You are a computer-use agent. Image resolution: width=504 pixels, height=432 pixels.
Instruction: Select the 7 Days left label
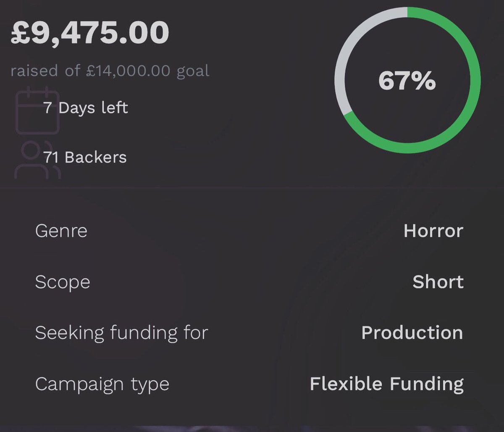point(86,108)
